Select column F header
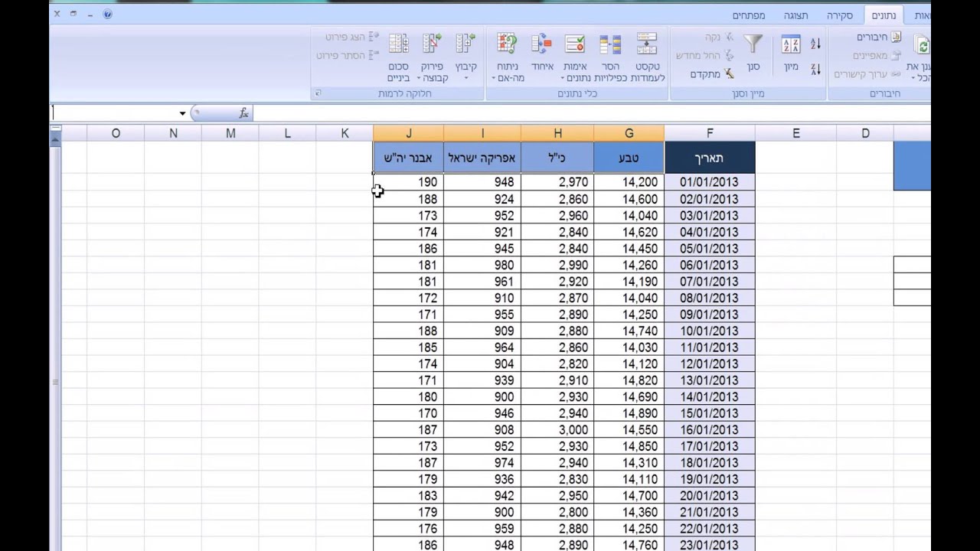Viewport: 980px width, 551px height. [710, 133]
